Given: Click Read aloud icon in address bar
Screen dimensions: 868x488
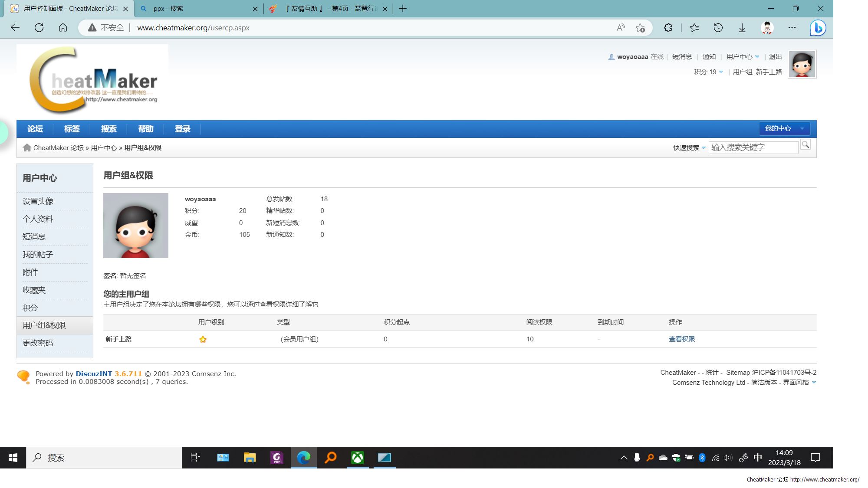Looking at the screenshot, I should point(621,28).
